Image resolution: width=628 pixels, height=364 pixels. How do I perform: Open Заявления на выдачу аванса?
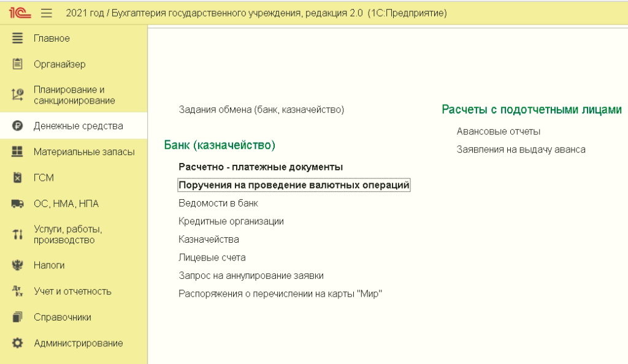pyautogui.click(x=521, y=150)
